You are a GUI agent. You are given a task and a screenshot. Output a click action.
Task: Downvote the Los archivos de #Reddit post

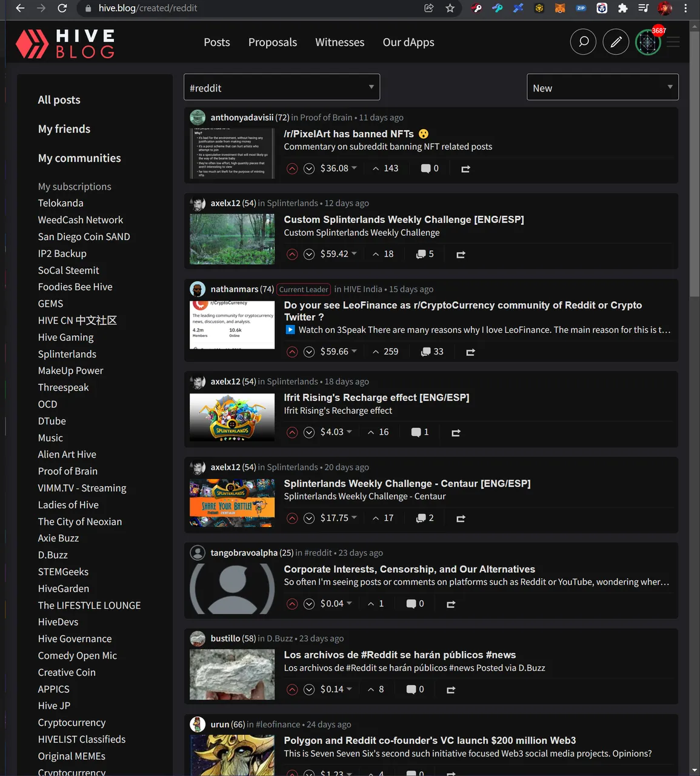pyautogui.click(x=309, y=689)
